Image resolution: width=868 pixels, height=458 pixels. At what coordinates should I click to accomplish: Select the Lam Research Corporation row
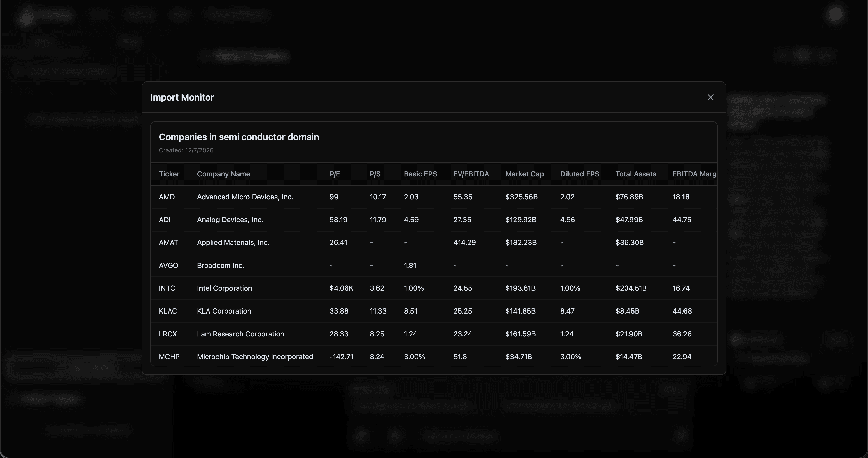pyautogui.click(x=240, y=334)
